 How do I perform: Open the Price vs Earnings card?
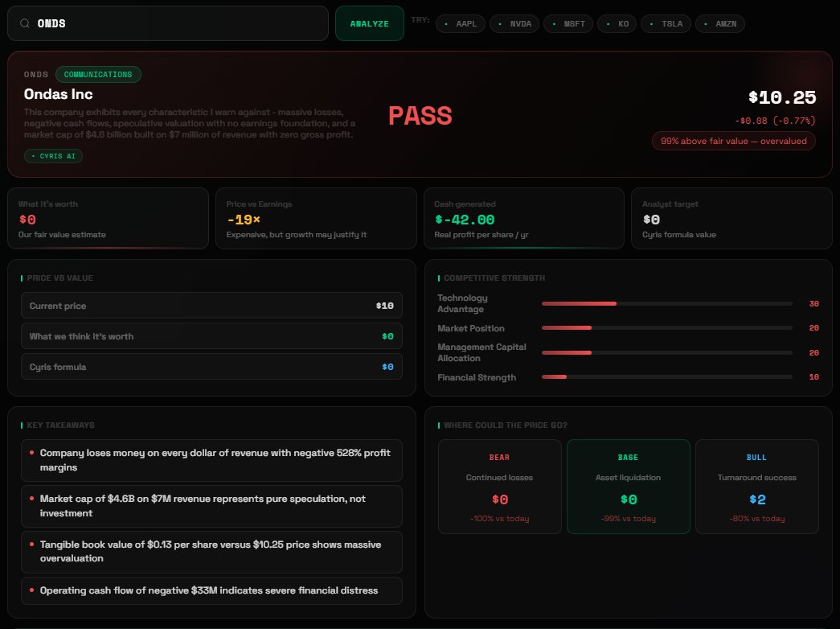tap(316, 218)
